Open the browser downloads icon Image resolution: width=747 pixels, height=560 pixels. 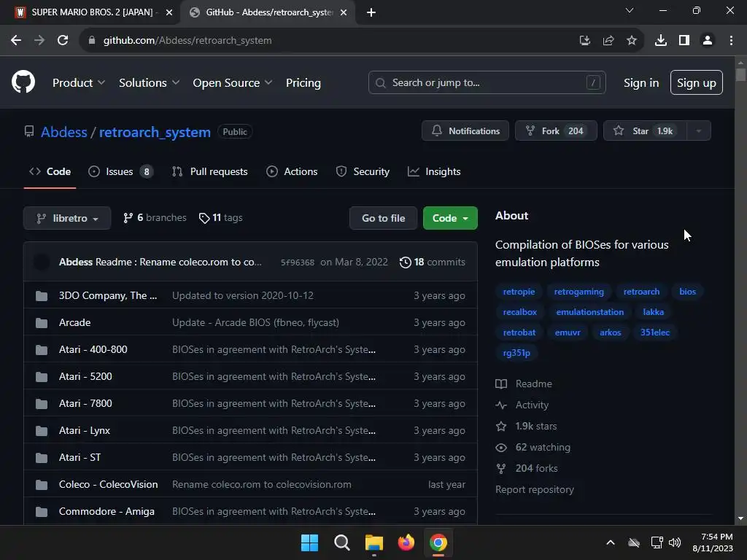coord(660,41)
